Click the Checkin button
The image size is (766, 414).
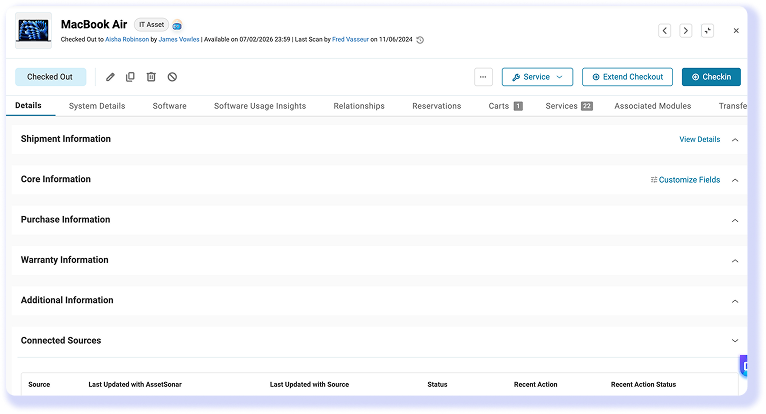(711, 77)
